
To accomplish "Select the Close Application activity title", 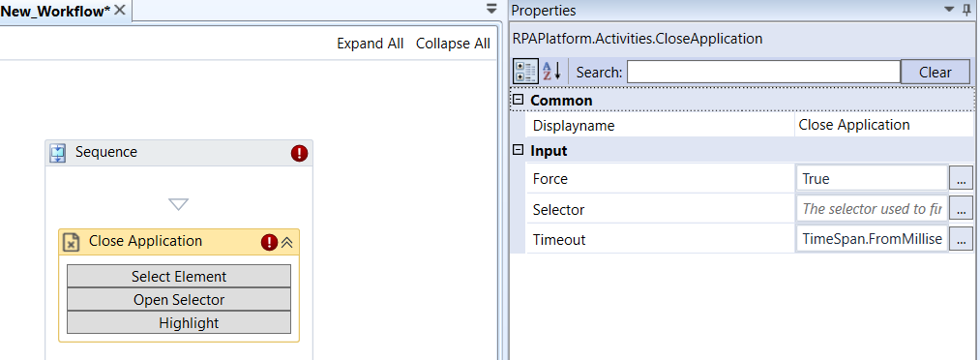I will click(146, 241).
